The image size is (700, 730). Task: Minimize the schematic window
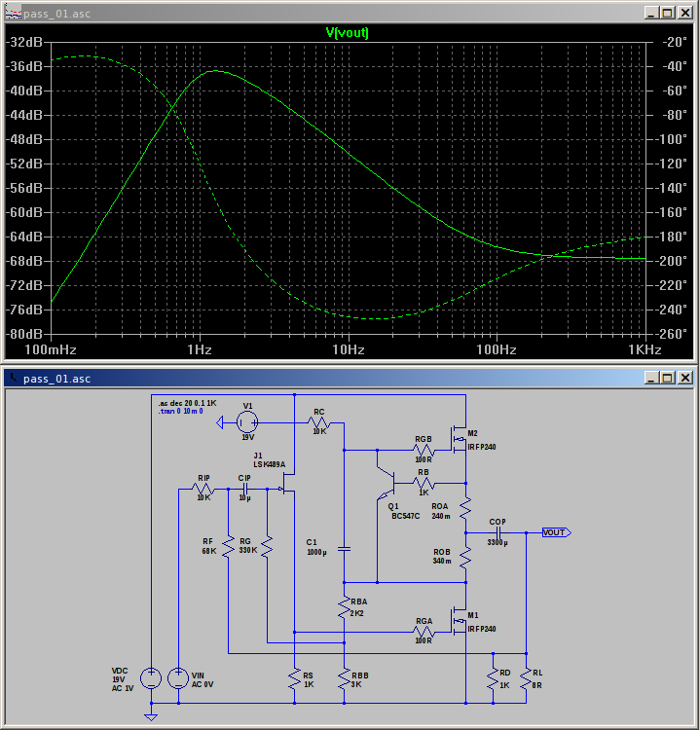[651, 378]
